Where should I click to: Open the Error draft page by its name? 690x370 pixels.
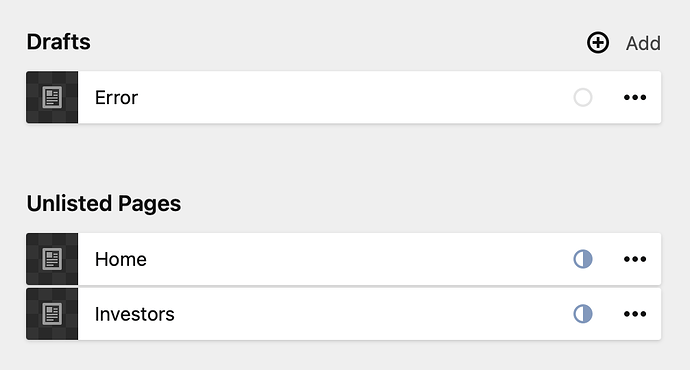pyautogui.click(x=116, y=98)
